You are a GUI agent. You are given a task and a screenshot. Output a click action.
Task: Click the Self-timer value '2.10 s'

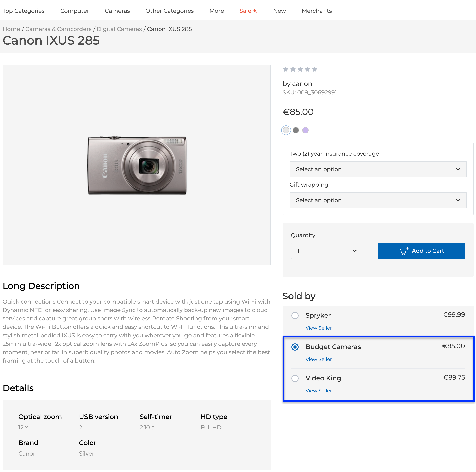coord(147,427)
